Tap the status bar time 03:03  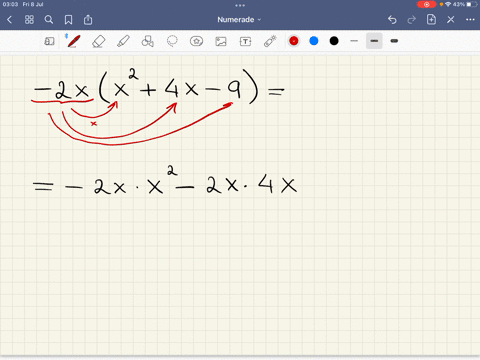pos(10,4)
